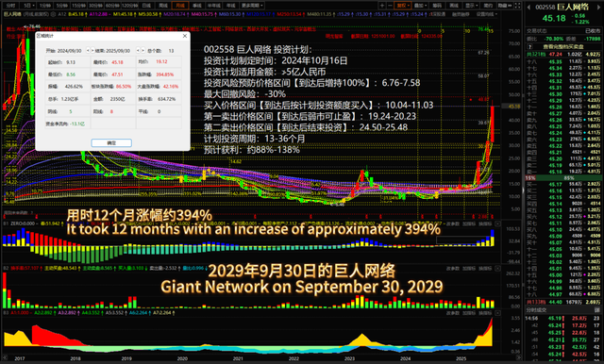The width and height of the screenshot is (604, 364).
Task: Click the 2017 year marker on time axis
Action: point(20,358)
